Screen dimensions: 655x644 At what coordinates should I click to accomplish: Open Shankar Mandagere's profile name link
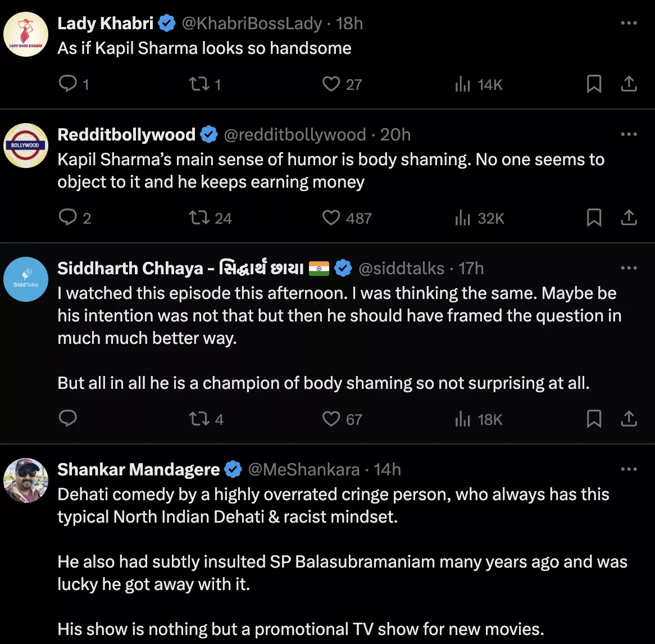click(x=139, y=470)
